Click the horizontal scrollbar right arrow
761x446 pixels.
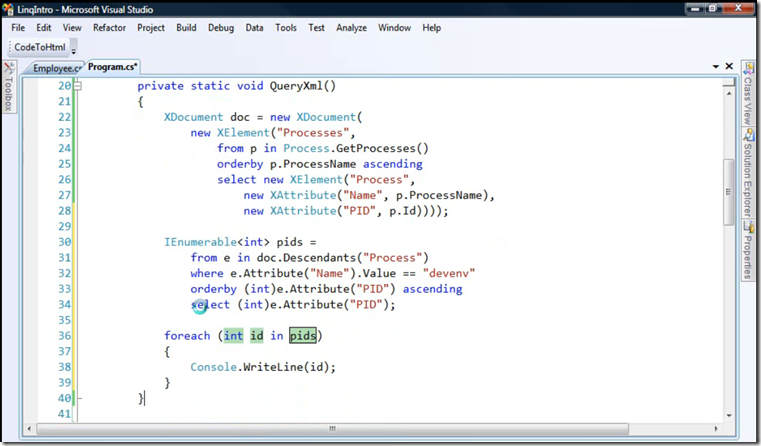click(716, 429)
